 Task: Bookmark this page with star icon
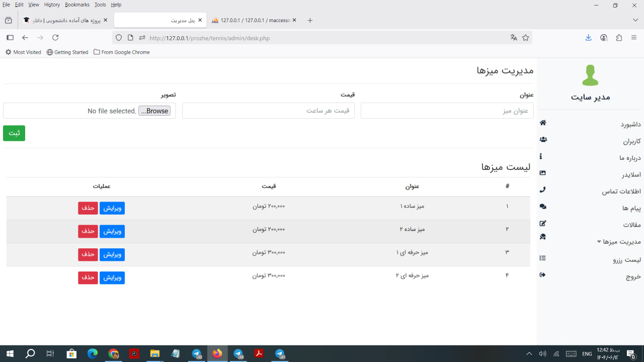525,38
